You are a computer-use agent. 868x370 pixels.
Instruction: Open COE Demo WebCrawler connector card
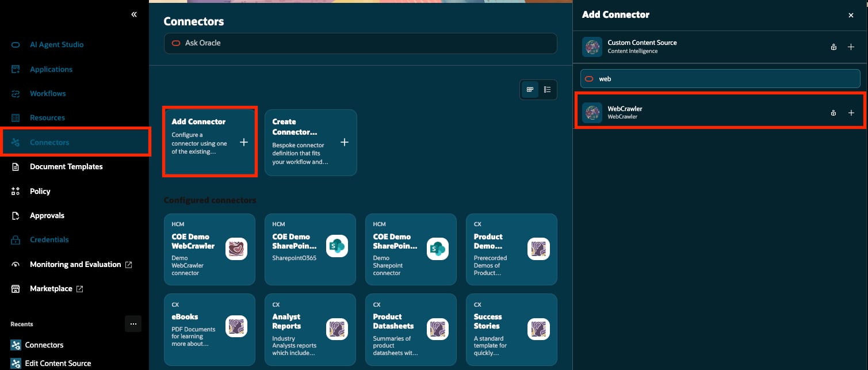209,249
